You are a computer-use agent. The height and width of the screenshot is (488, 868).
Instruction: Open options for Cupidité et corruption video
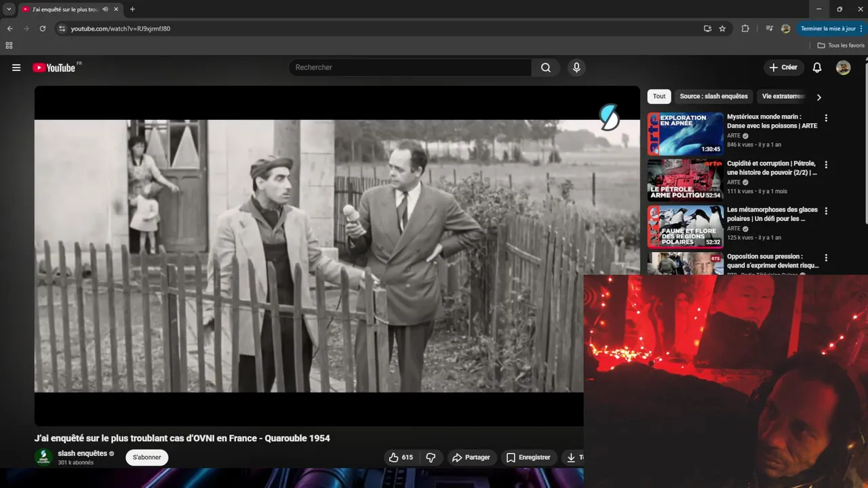click(826, 165)
